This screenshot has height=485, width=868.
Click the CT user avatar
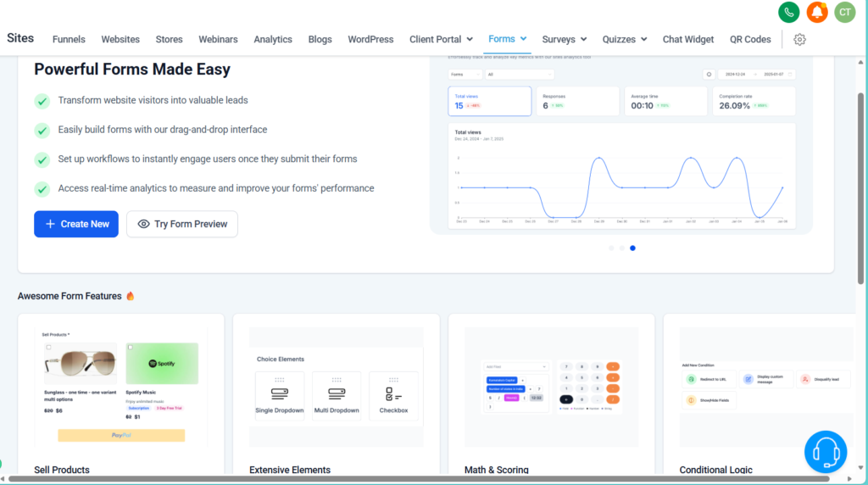pyautogui.click(x=844, y=12)
